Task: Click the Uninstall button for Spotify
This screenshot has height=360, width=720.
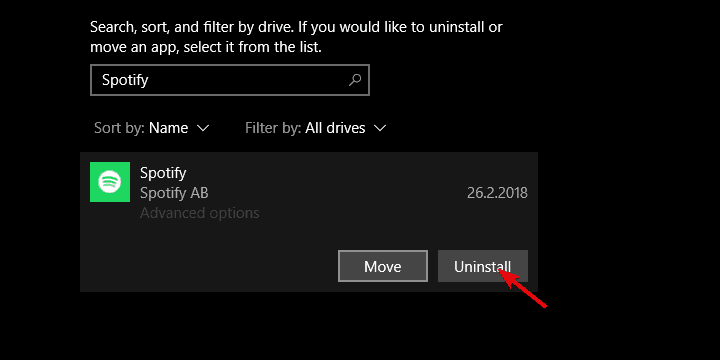Action: point(483,266)
